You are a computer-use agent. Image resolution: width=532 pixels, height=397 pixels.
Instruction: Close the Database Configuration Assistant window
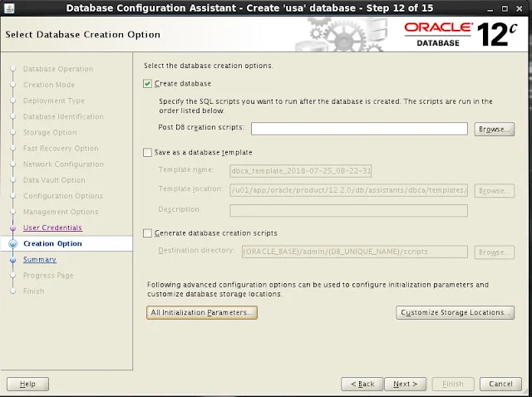520,9
